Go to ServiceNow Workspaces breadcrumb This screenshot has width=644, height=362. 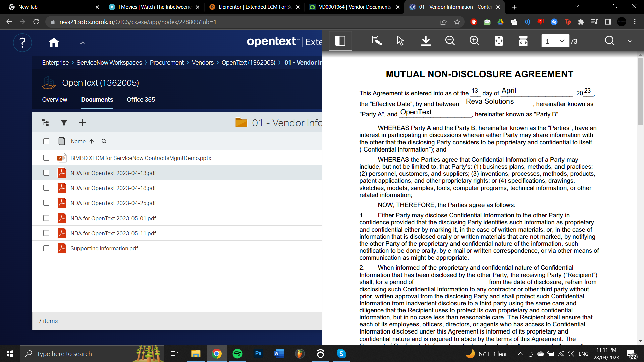point(109,63)
